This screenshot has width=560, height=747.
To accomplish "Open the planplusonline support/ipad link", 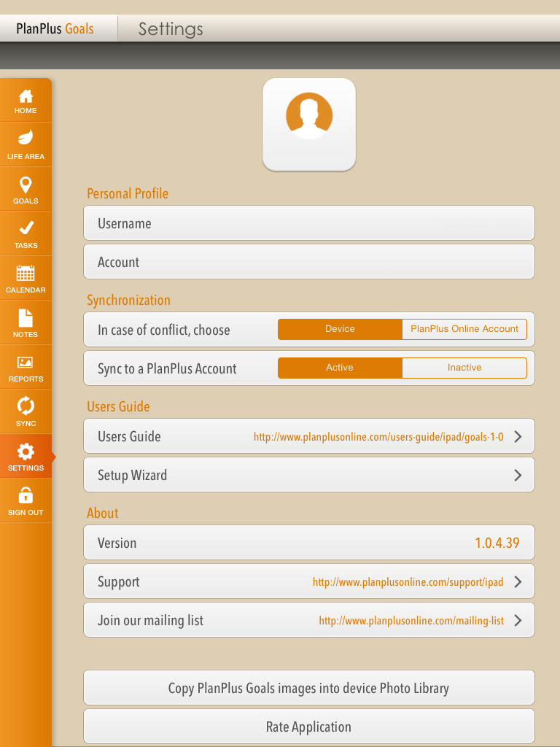I will [408, 582].
